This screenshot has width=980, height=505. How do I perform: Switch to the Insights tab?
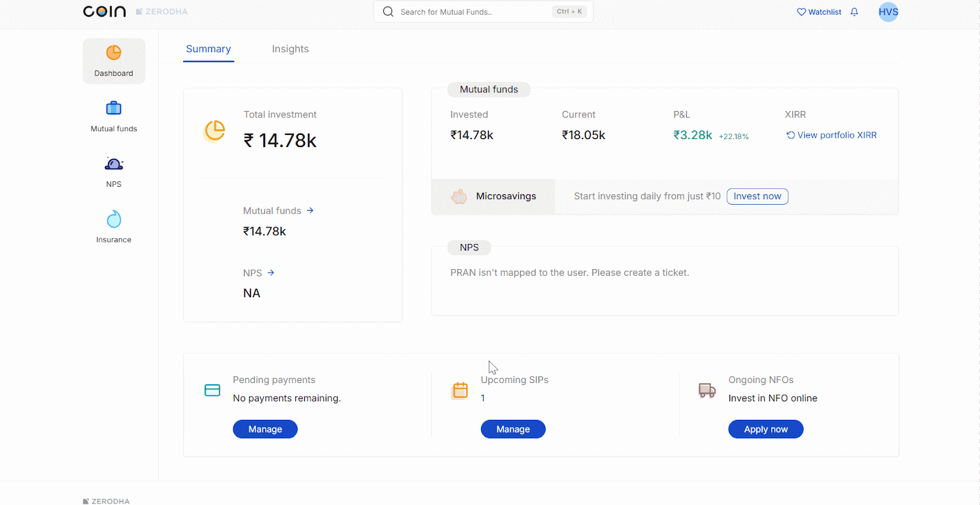pos(290,49)
